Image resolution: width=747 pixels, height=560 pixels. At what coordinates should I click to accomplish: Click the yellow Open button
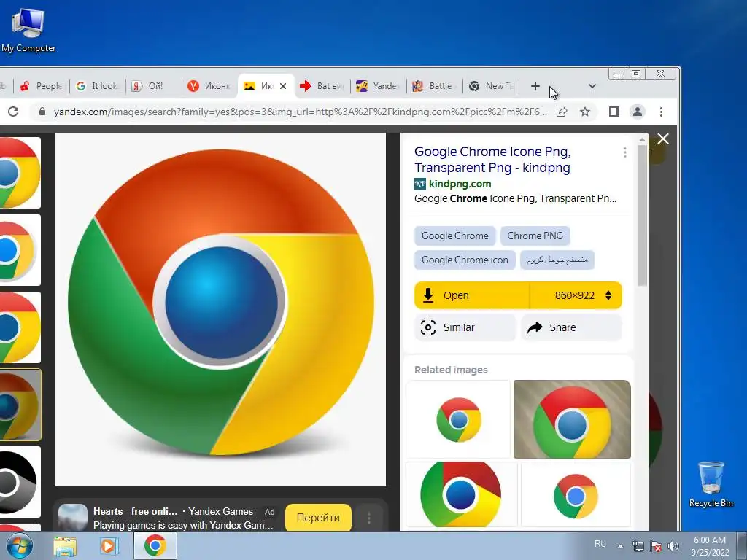(x=472, y=295)
